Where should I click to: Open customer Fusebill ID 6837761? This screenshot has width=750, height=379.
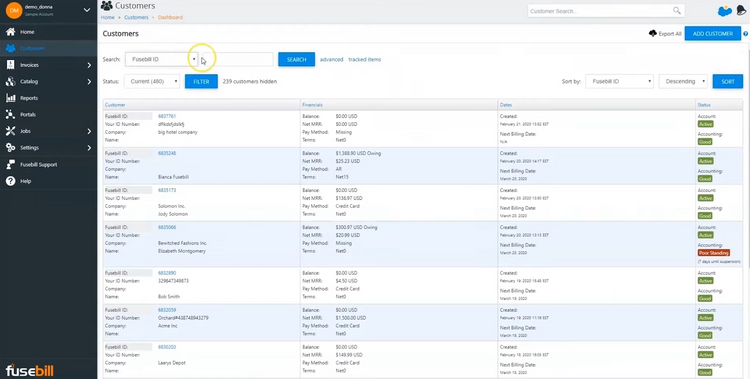click(167, 116)
